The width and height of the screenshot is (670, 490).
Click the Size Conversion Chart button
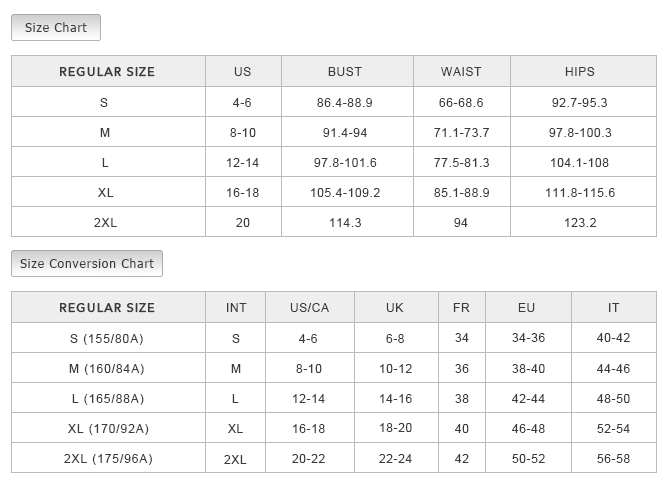click(x=87, y=264)
